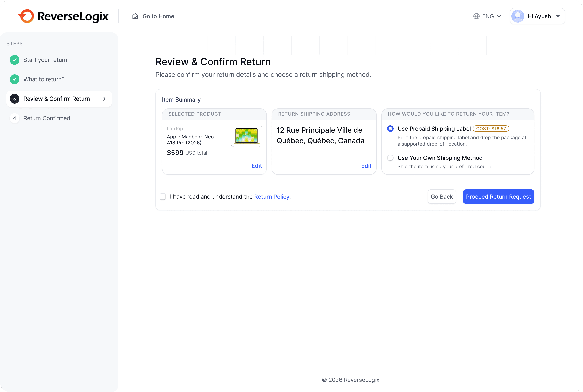
Task: Select Use Prepaid Shipping Label option
Action: 390,129
